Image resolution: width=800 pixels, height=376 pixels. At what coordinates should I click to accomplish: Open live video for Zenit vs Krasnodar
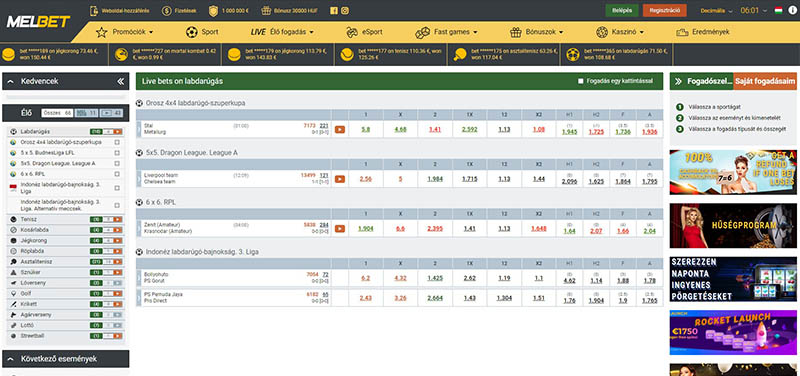click(340, 229)
